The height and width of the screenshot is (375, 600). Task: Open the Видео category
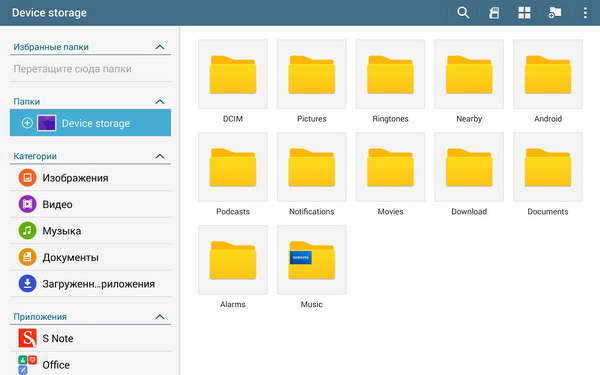click(90, 204)
